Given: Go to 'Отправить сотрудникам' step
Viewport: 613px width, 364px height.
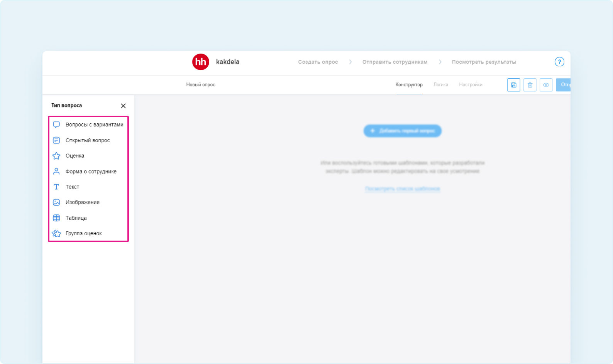Looking at the screenshot, I should [x=395, y=62].
